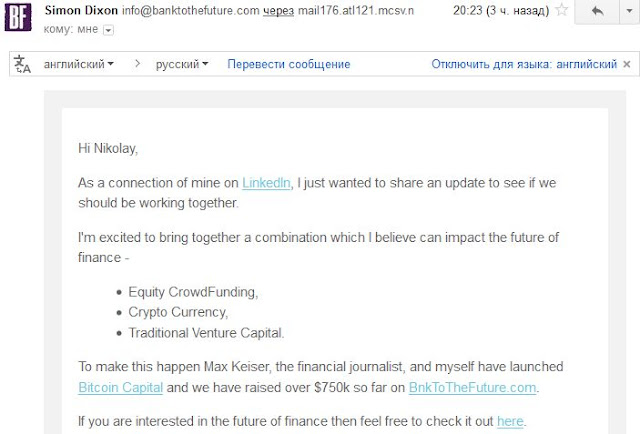Open the Bitcoin Capital link
Image resolution: width=640 pixels, height=434 pixels.
120,387
